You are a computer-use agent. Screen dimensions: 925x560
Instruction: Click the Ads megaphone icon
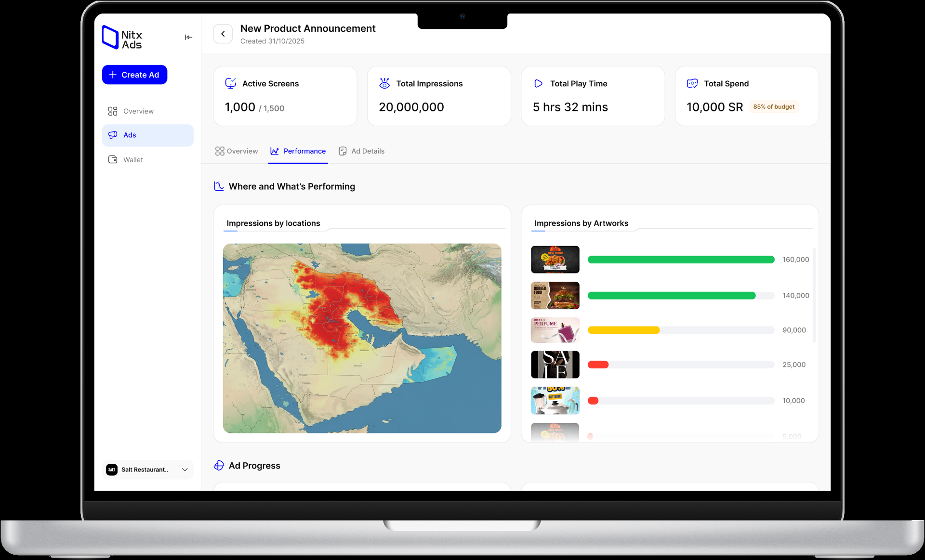pyautogui.click(x=113, y=135)
